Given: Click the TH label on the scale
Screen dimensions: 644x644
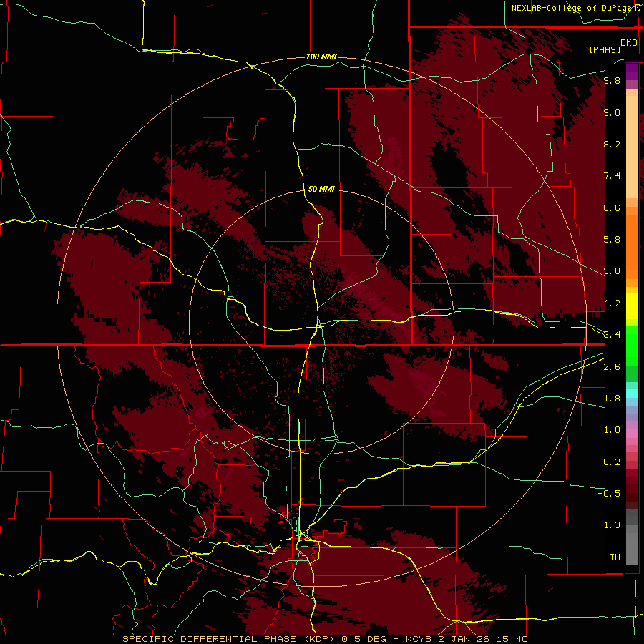Looking at the screenshot, I should [615, 557].
